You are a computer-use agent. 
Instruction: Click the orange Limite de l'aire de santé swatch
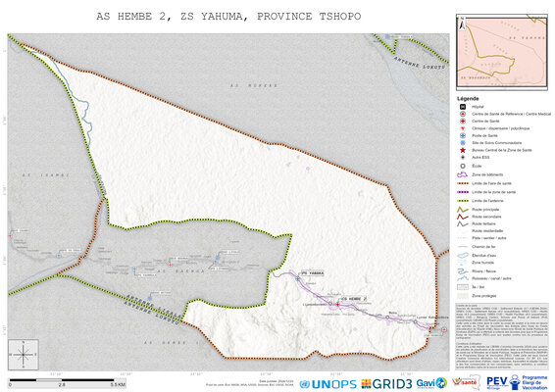[x=462, y=183]
